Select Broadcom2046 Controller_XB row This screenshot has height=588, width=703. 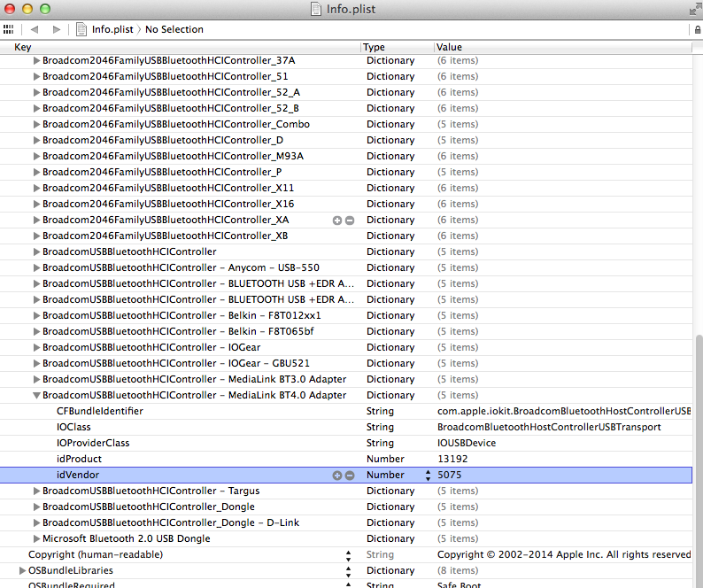click(x=165, y=236)
